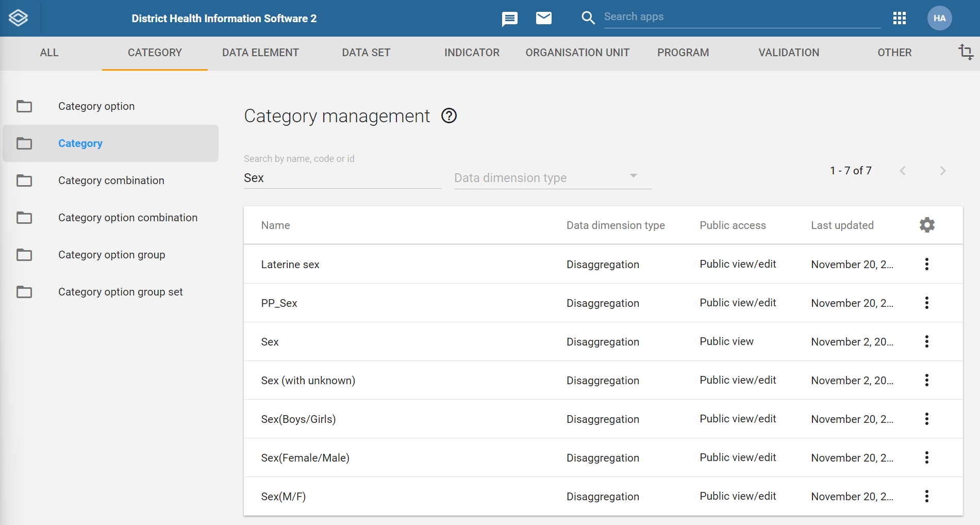
Task: Click the HA user profile avatar
Action: coord(939,18)
